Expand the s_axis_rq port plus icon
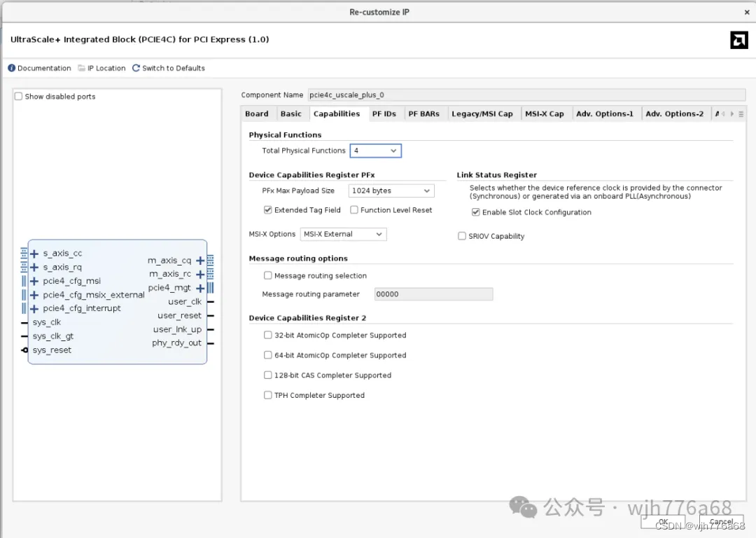Viewport: 756px width, 538px height. [34, 268]
